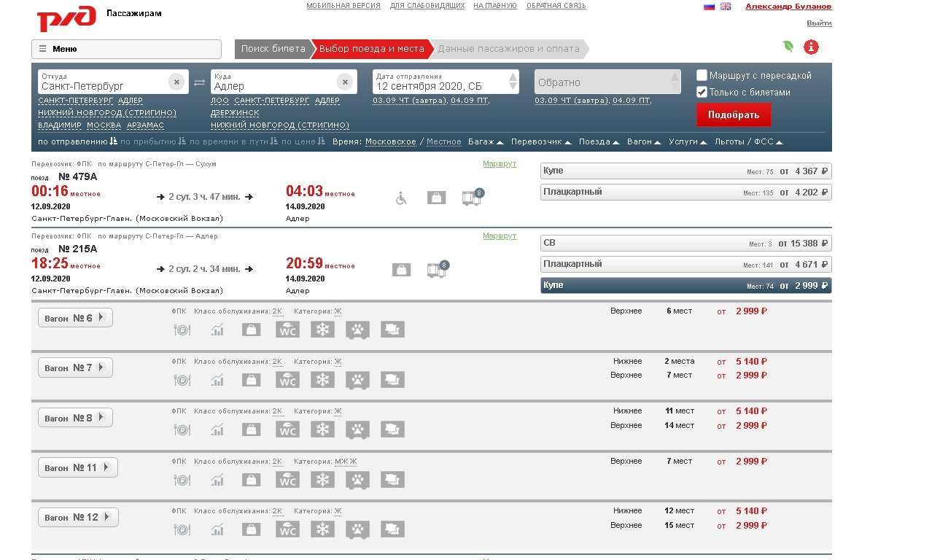This screenshot has width=940, height=560.
Task: Click the snowflake air conditioning icon in wagon 6
Action: tap(322, 330)
